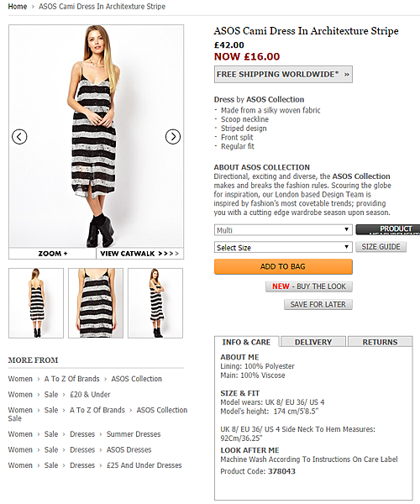This screenshot has width=420, height=504.
Task: Open View Catwalk video link
Action: [139, 254]
